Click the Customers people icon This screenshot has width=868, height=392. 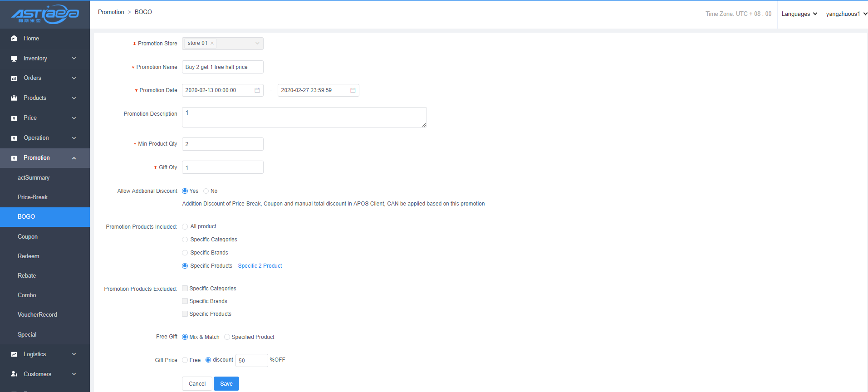pos(14,374)
